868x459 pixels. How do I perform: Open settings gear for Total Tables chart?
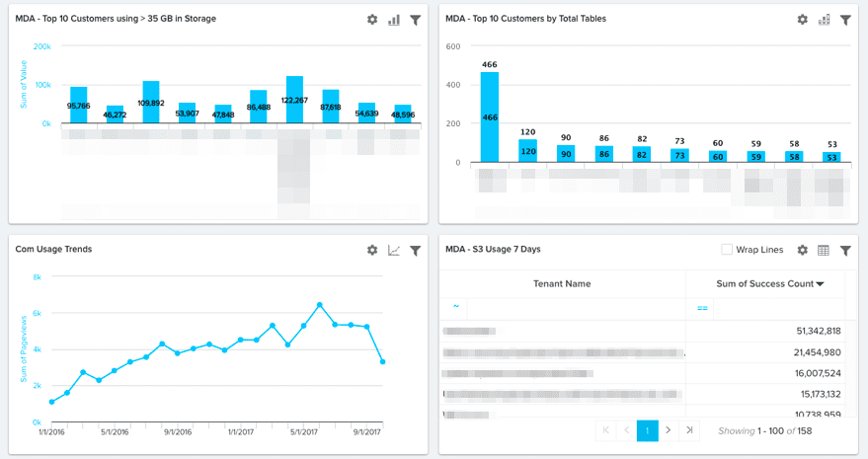tap(802, 20)
